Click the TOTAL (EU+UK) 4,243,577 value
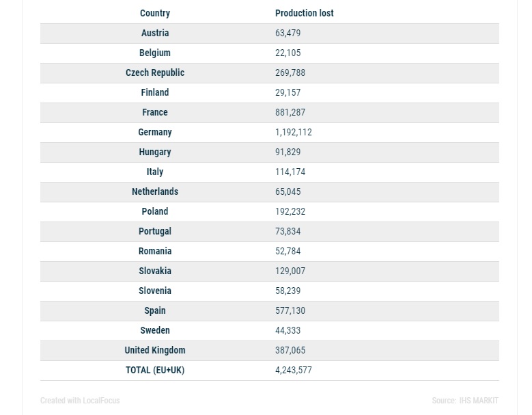This screenshot has height=415, width=532. pos(293,370)
